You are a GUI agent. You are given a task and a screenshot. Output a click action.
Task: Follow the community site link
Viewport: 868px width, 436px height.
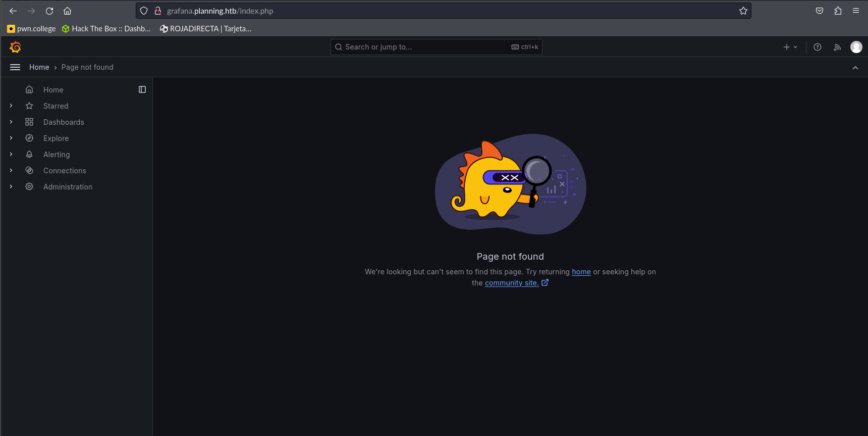coord(512,283)
